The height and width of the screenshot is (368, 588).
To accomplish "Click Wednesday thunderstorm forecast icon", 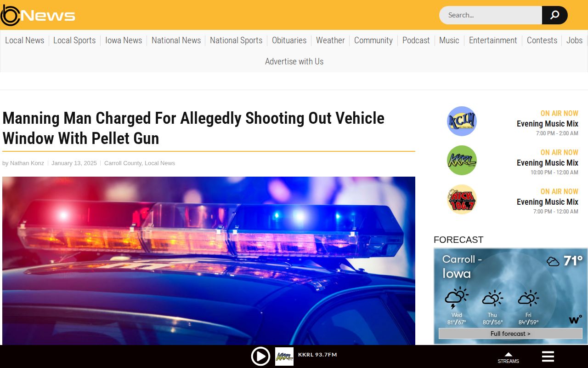I will point(456,298).
